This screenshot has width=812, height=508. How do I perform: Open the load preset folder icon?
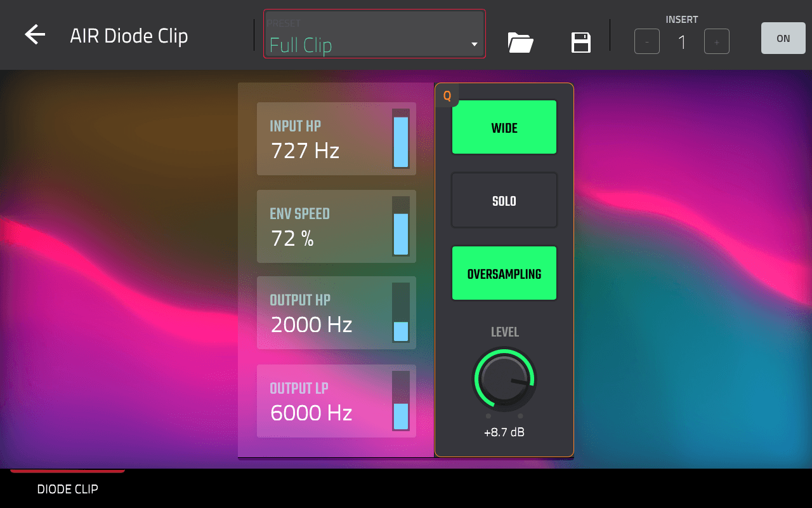point(520,43)
